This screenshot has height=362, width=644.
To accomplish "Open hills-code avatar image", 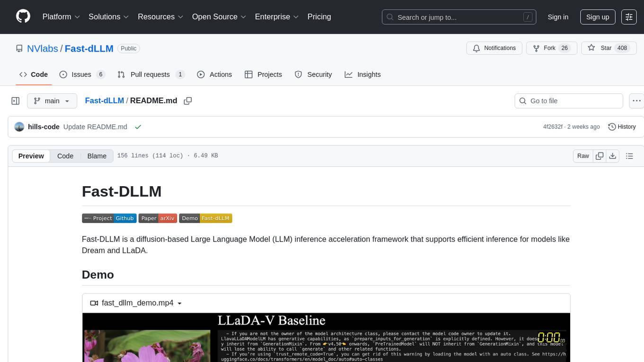I will pos(19,127).
